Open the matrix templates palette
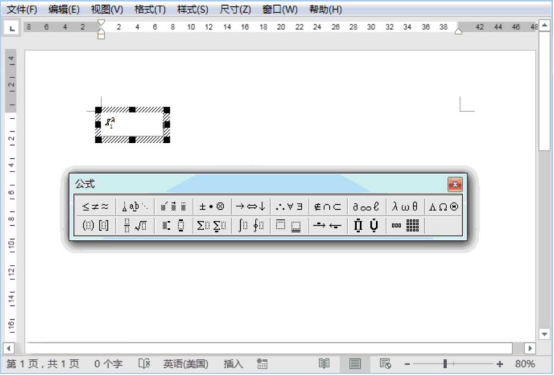 pyautogui.click(x=405, y=225)
